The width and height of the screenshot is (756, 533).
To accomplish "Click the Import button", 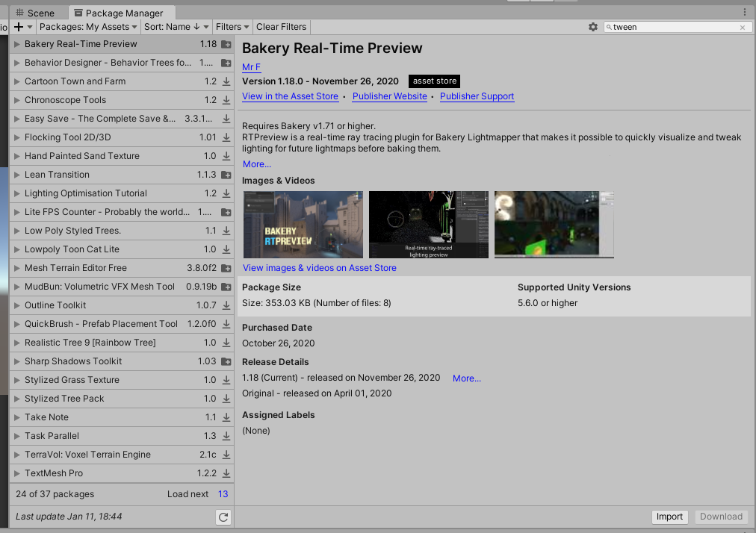I will pyautogui.click(x=669, y=517).
